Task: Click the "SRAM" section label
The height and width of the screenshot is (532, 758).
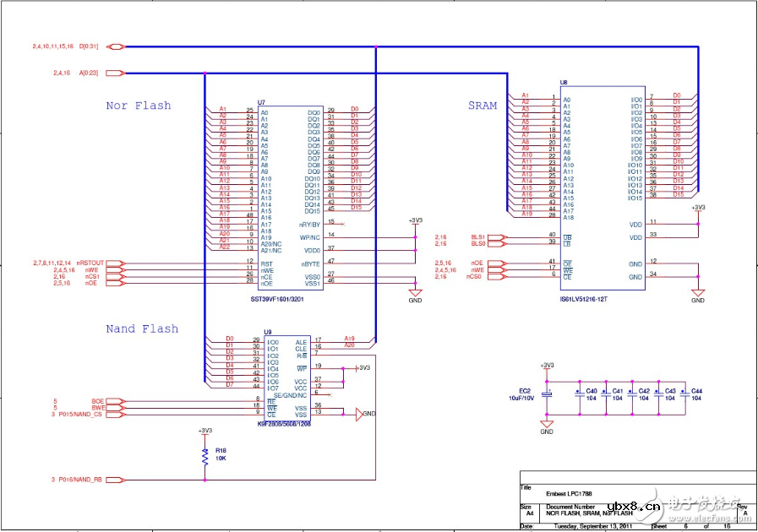Action: click(483, 106)
